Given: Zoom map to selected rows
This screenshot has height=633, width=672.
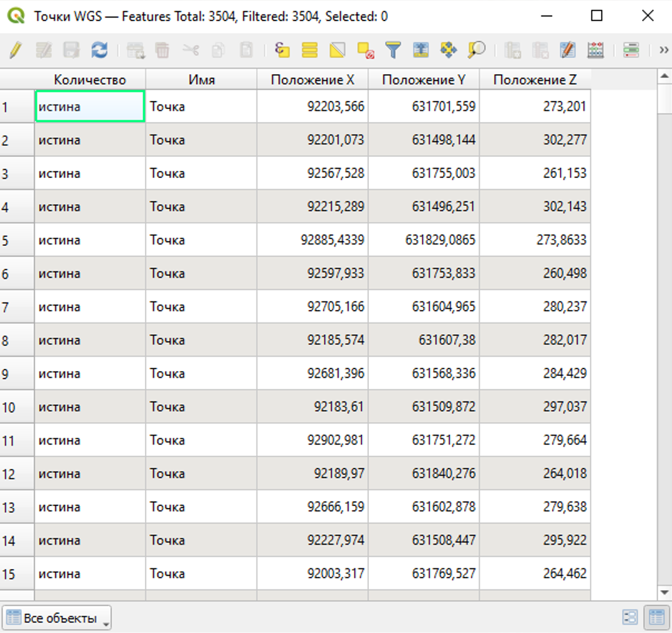Looking at the screenshot, I should point(477,50).
